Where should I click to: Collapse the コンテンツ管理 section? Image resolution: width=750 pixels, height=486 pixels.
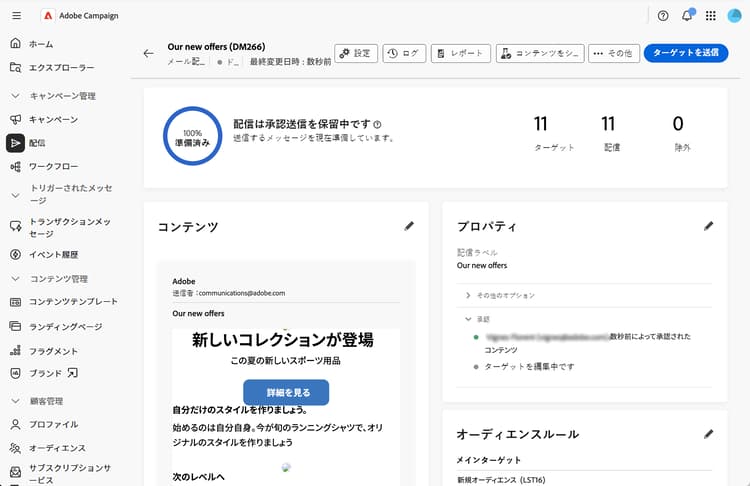(15, 278)
